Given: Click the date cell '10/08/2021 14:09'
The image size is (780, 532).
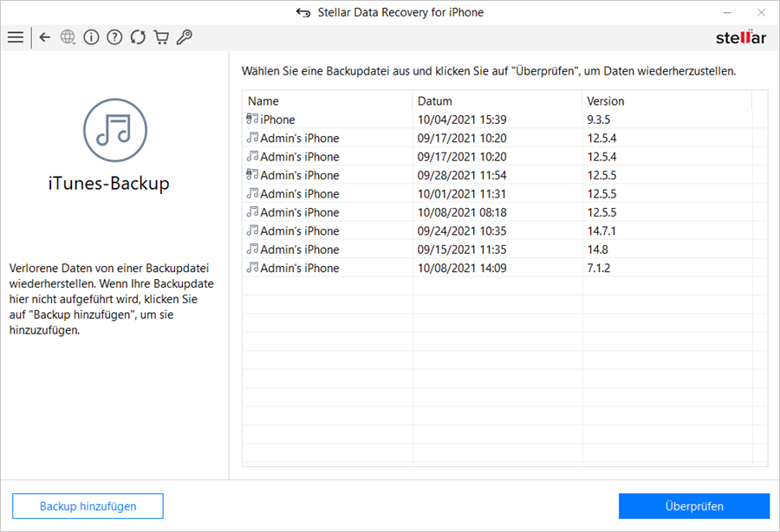Looking at the screenshot, I should pyautogui.click(x=462, y=269).
